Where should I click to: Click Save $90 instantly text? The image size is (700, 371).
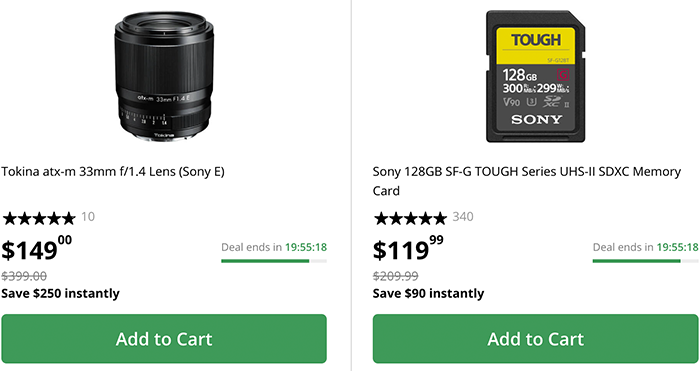pyautogui.click(x=429, y=294)
